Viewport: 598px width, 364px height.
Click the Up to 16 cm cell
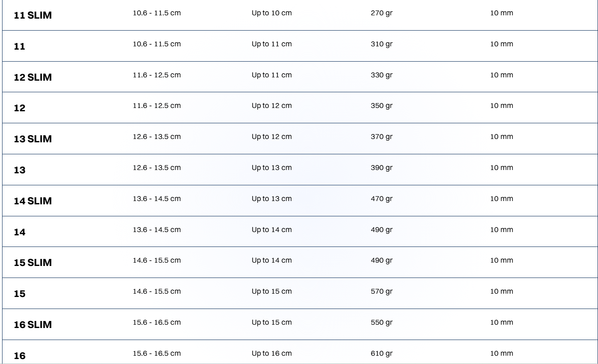coord(272,353)
